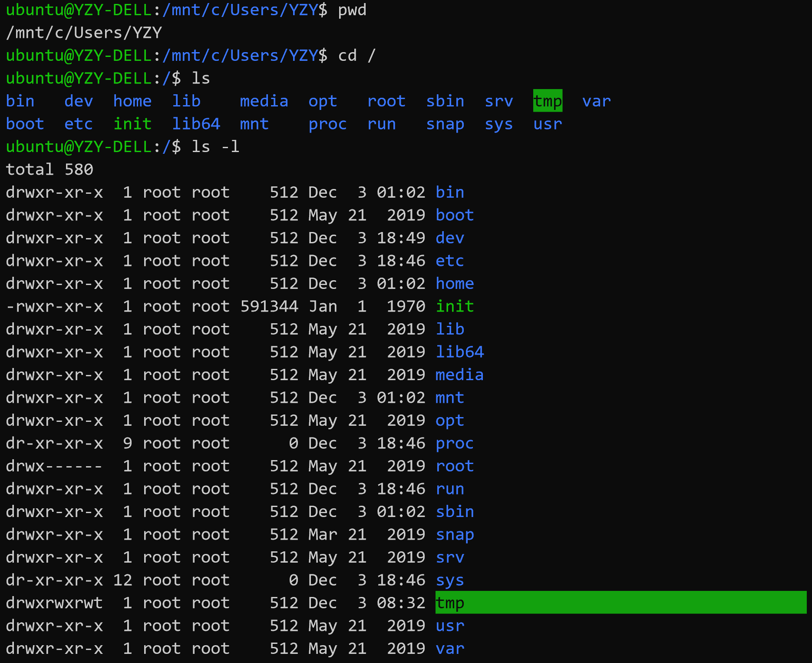Click year '1970' in init row

pyautogui.click(x=406, y=307)
